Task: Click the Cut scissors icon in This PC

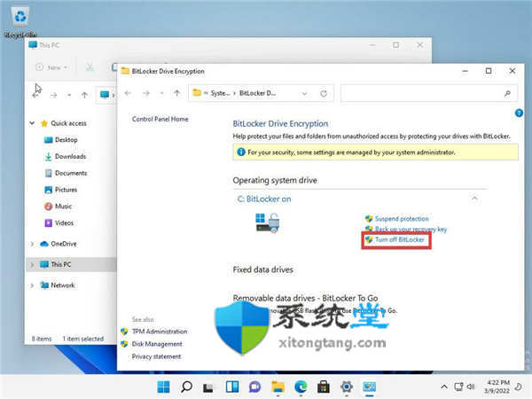Action: point(90,67)
